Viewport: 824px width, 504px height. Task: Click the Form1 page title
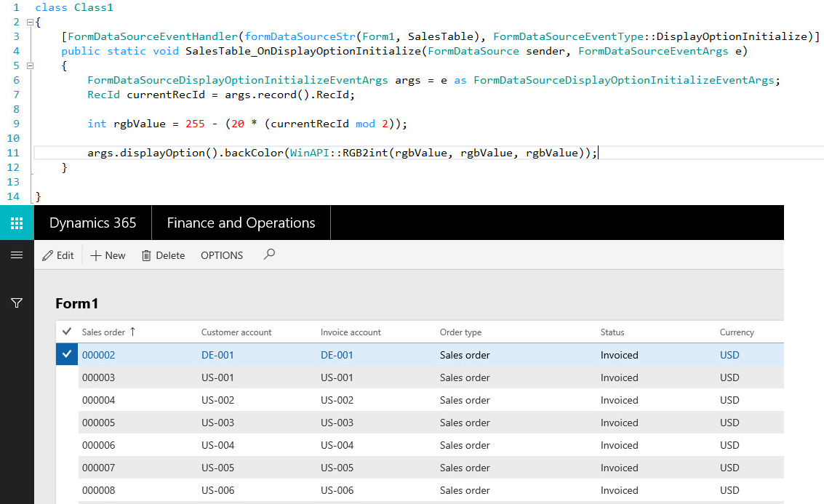pos(76,304)
